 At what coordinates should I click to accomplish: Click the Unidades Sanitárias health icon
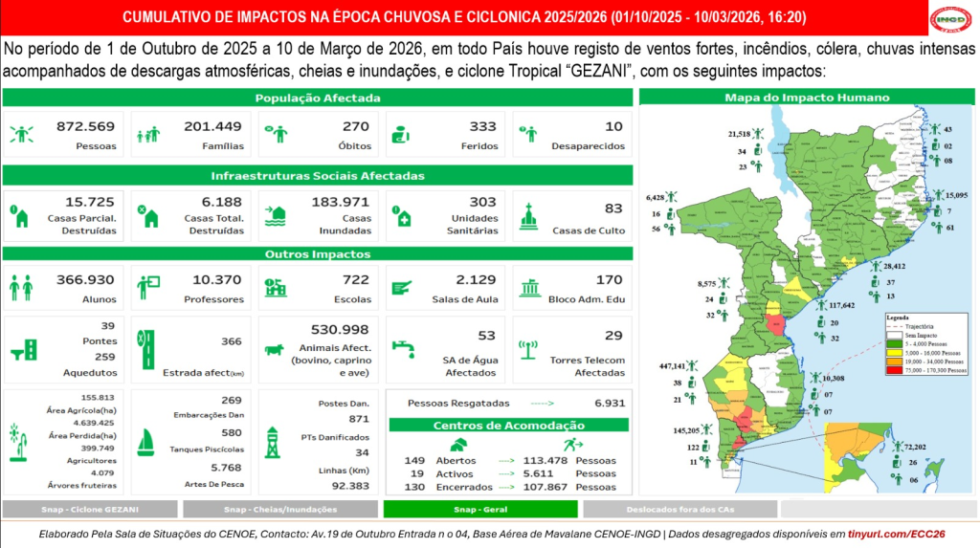tap(403, 216)
